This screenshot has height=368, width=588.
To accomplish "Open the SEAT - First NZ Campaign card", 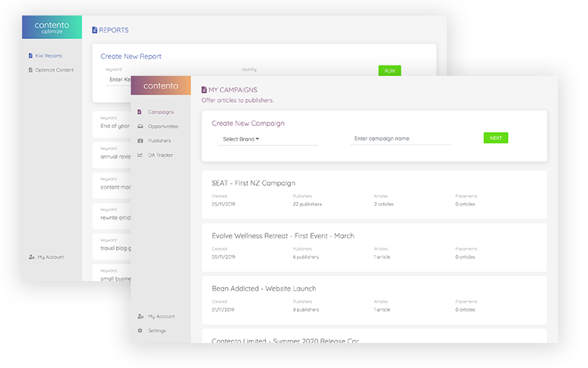I will point(374,195).
